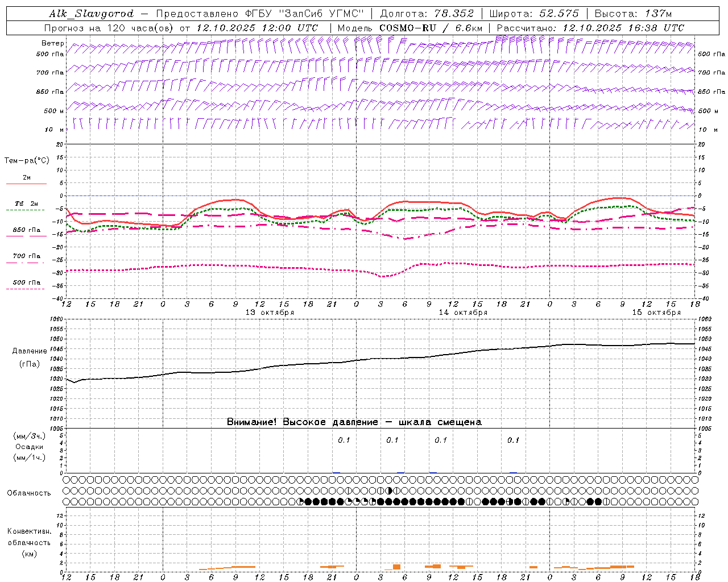The width and height of the screenshot is (728, 582).
Task: Click the Осадки precipitation label
Action: (30, 447)
